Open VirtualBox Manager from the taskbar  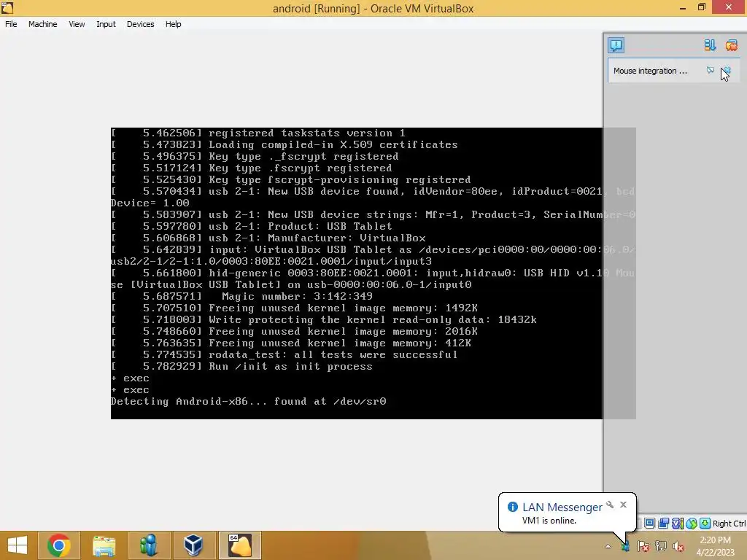(x=193, y=545)
